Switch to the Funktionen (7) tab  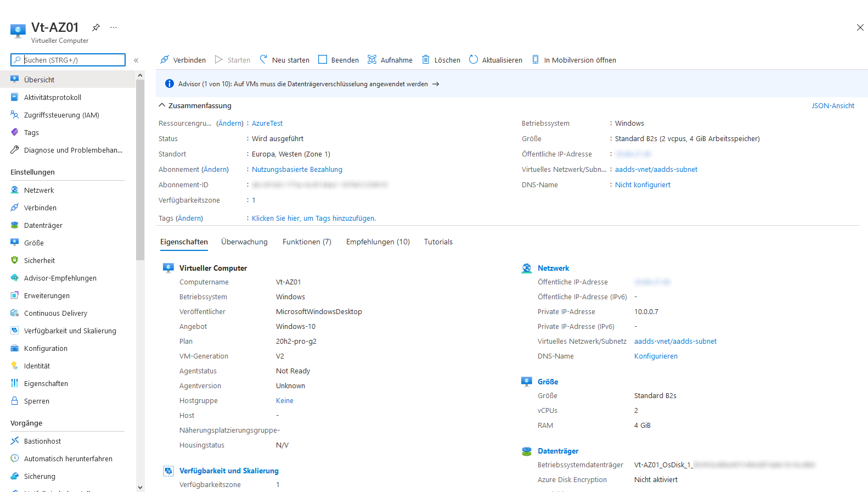point(307,242)
